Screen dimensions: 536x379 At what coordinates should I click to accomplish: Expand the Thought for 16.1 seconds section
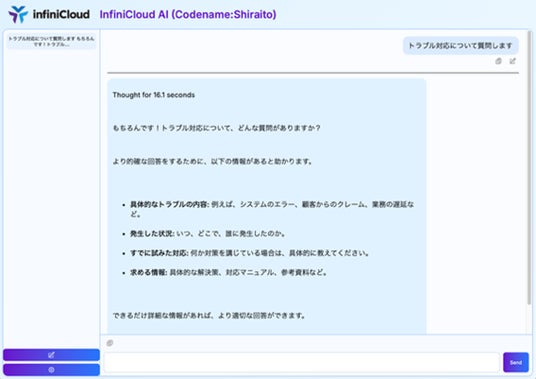(153, 95)
